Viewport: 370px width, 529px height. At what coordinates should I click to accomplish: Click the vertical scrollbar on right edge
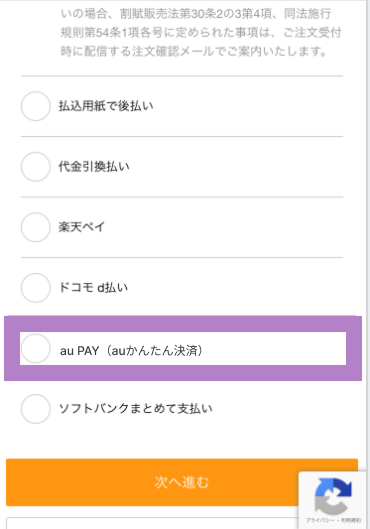click(368, 264)
